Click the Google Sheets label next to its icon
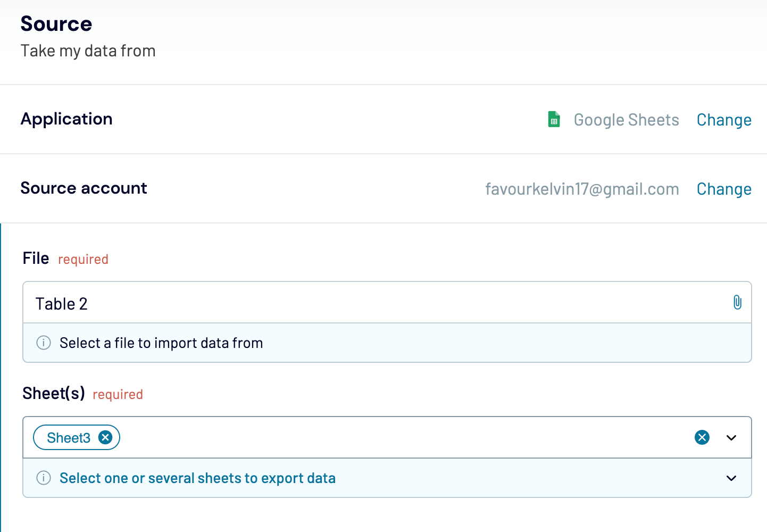 (x=626, y=120)
